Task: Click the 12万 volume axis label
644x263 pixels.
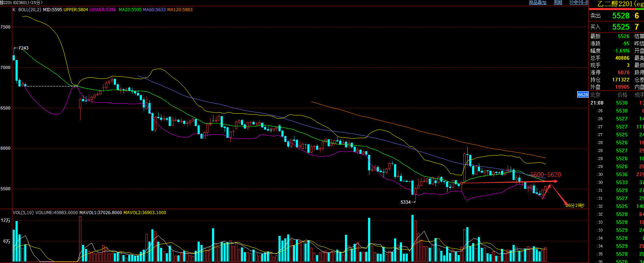Action: coord(5,220)
